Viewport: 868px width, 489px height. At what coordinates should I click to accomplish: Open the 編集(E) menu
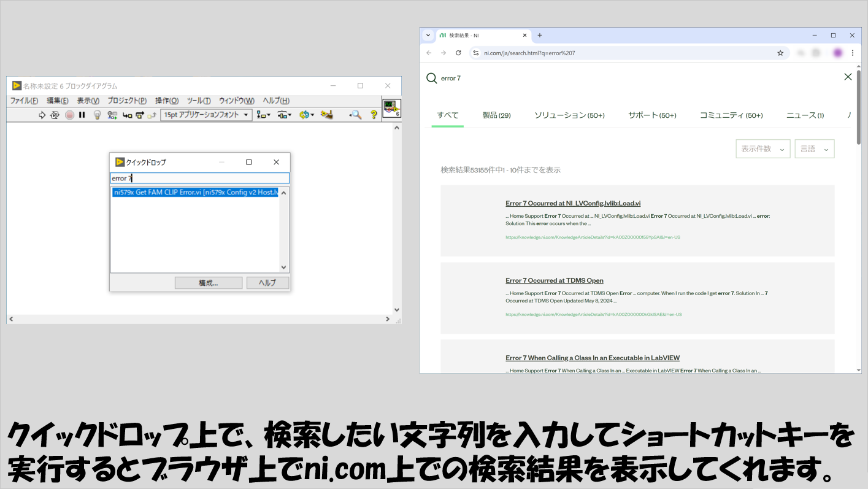pos(58,101)
